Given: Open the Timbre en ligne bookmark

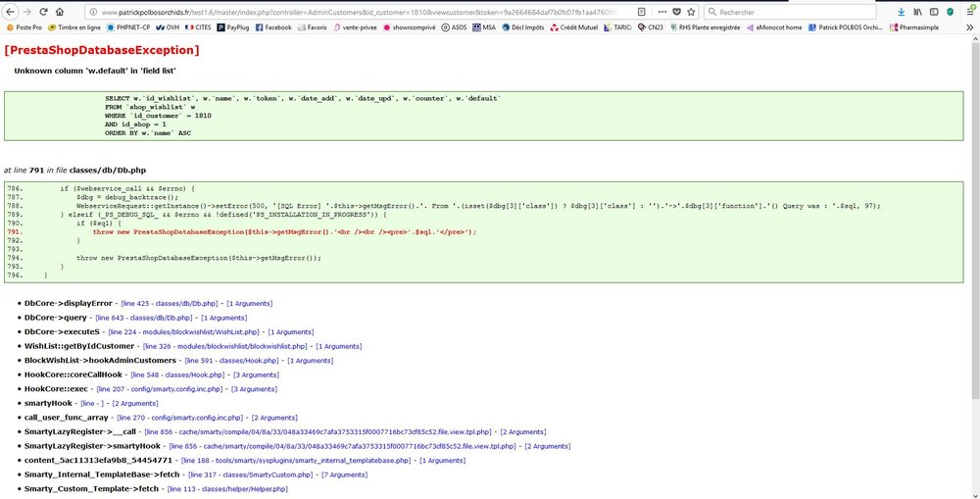Looking at the screenshot, I should point(73,27).
